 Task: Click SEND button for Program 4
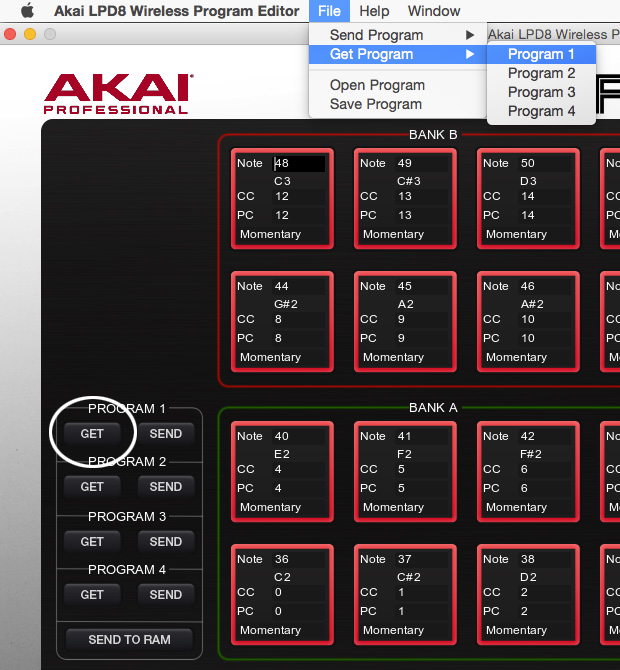pyautogui.click(x=166, y=595)
